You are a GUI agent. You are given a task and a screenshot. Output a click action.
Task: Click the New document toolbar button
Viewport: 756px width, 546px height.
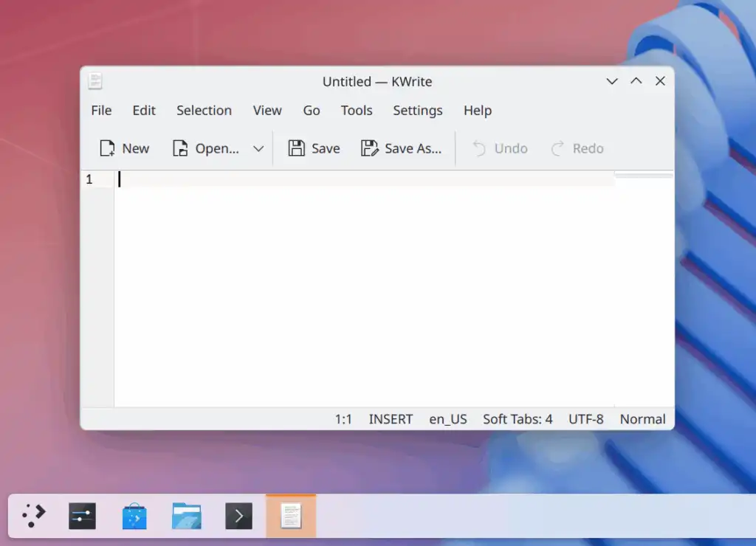[124, 148]
